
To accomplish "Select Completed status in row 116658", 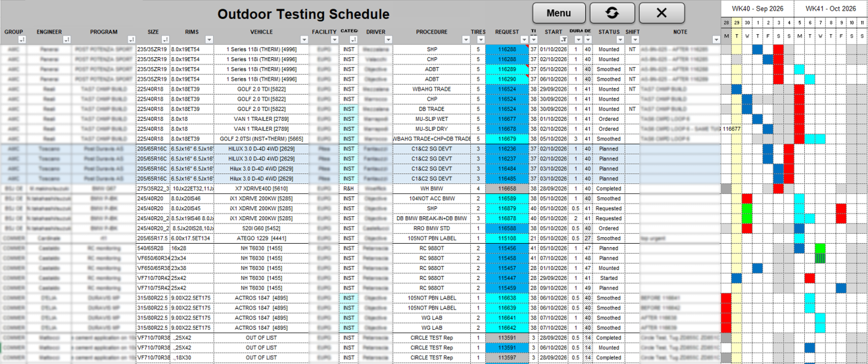I will click(608, 188).
